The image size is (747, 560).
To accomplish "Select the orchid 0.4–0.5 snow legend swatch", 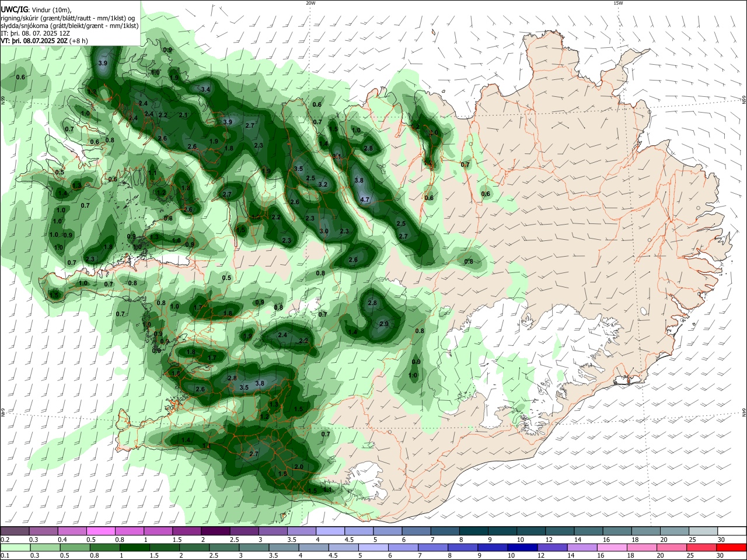I will pos(72,531).
